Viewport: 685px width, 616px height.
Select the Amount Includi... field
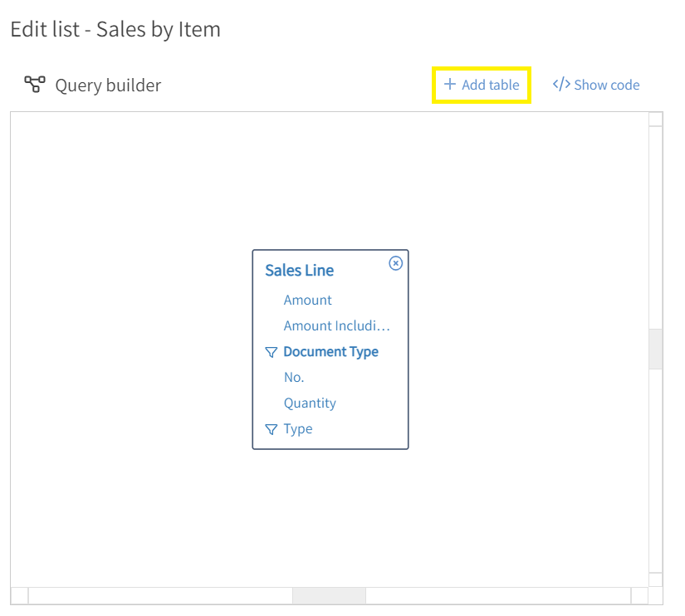336,326
